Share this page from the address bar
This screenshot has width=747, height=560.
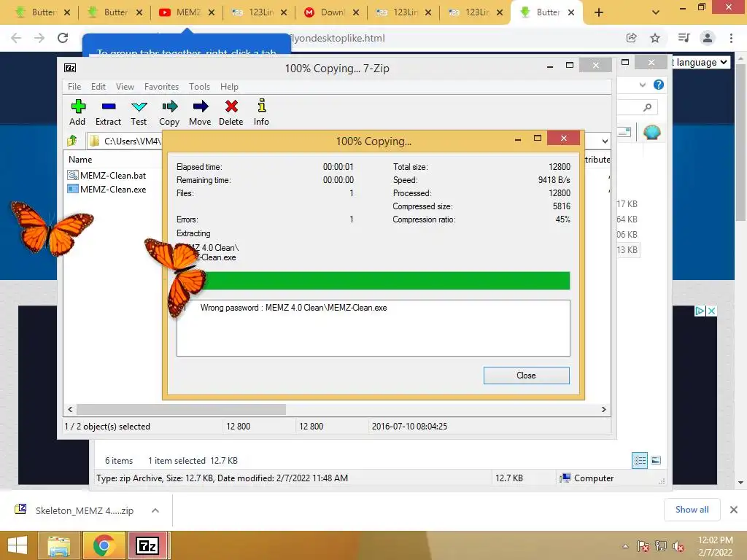point(632,38)
